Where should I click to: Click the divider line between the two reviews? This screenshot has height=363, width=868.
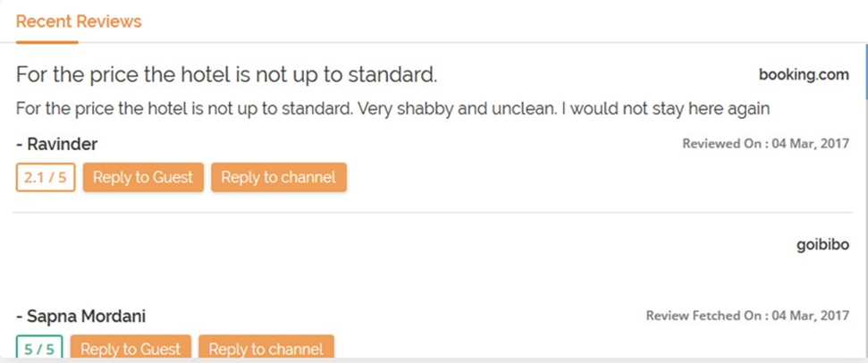point(429,213)
